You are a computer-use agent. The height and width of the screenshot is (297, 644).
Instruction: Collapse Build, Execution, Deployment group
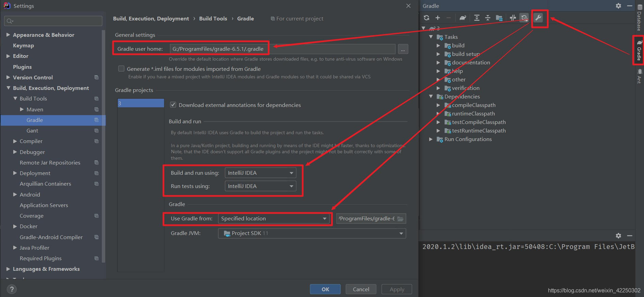[8, 88]
